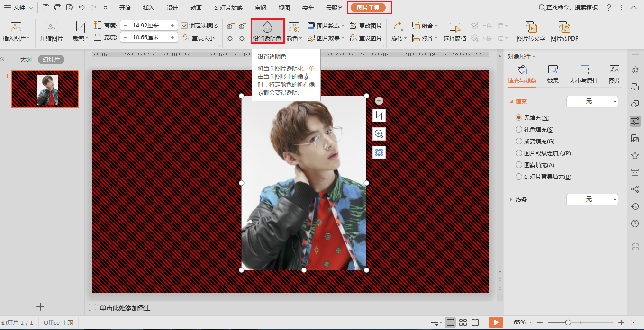Click the Reset Size (重设大小) button

[199, 38]
